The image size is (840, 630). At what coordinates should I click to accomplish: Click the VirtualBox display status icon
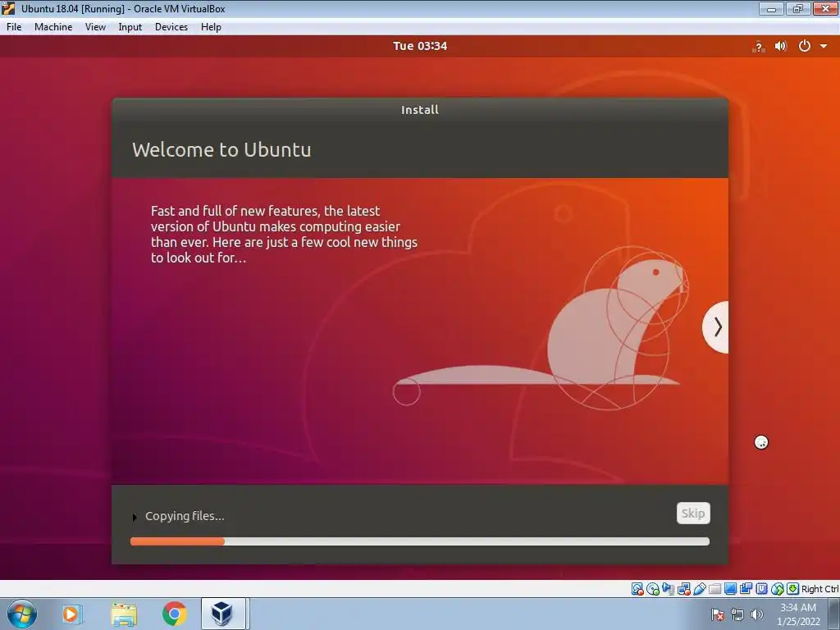[x=730, y=589]
